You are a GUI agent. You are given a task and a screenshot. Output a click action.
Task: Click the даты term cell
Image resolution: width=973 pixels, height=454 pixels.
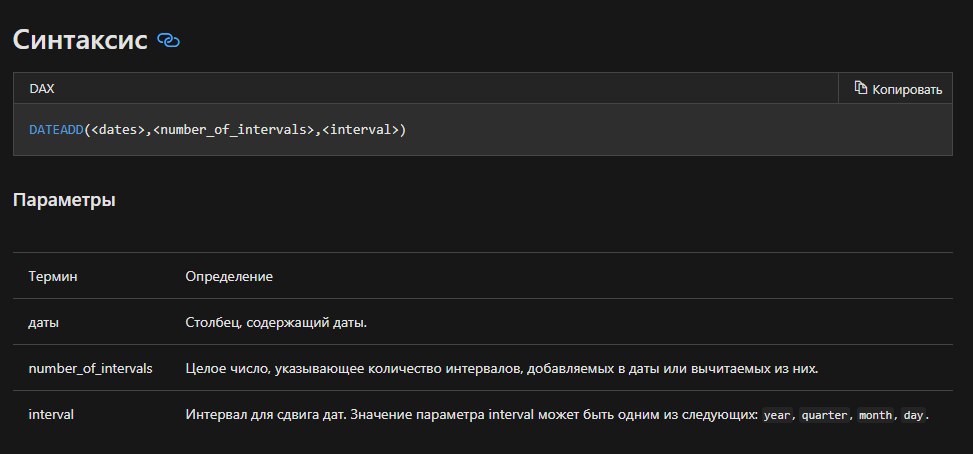tap(43, 323)
